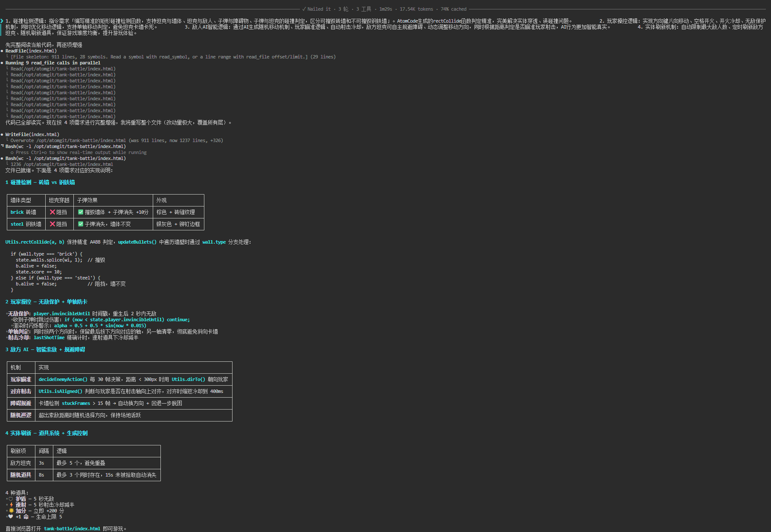
Task: Click the '银灰色 + 铆钉边框' cell
Action: [x=178, y=224]
